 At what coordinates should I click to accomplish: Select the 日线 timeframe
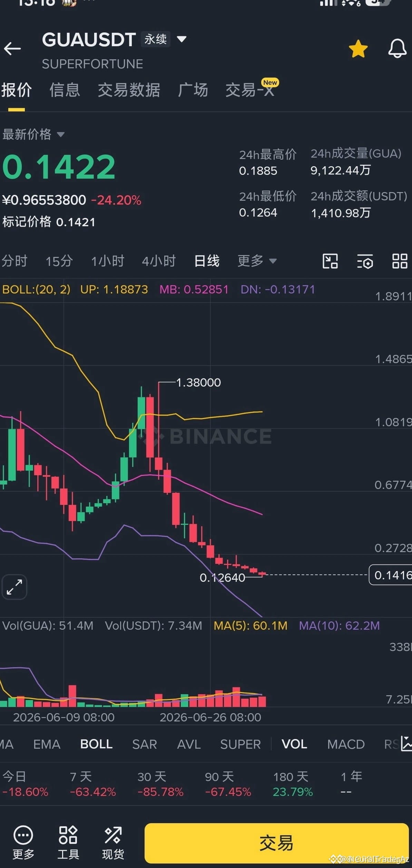(207, 261)
